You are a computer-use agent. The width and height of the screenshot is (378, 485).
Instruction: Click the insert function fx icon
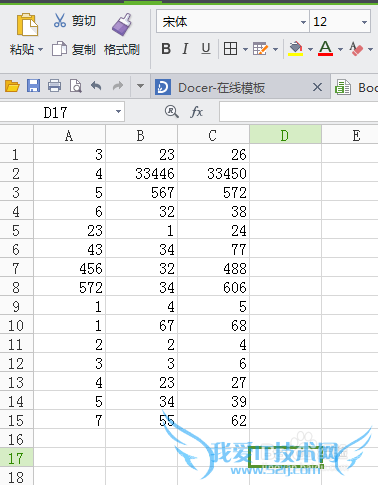(x=196, y=112)
